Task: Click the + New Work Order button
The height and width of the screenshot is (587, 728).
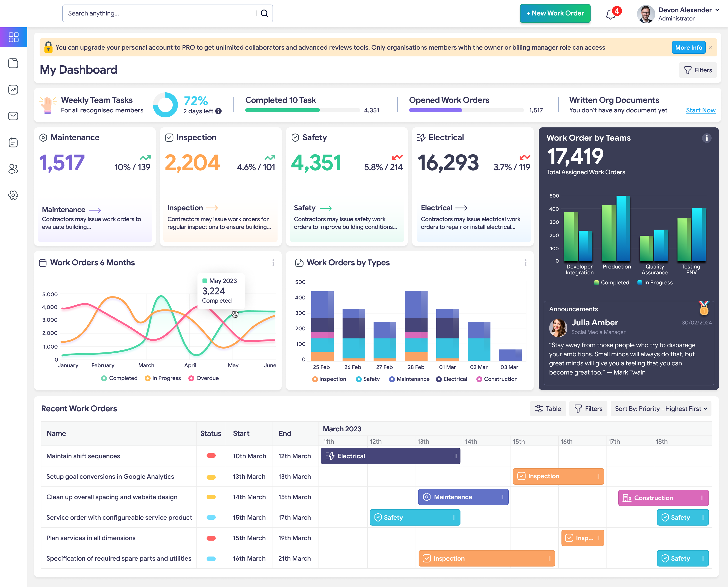Action: click(x=555, y=13)
